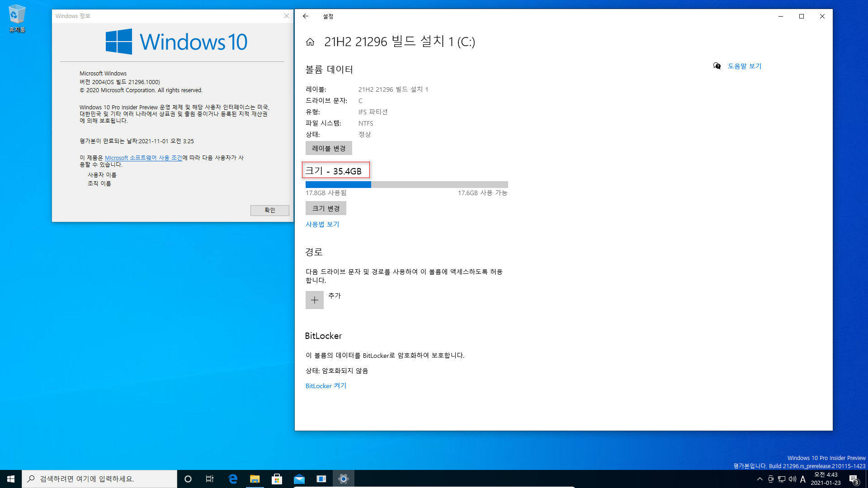
Task: Click the network tray icon
Action: [x=782, y=479]
